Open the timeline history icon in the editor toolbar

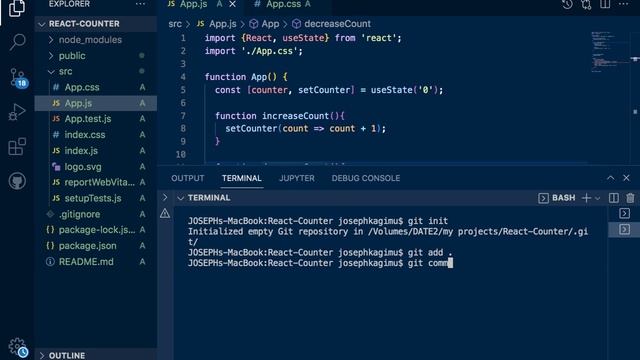(567, 4)
